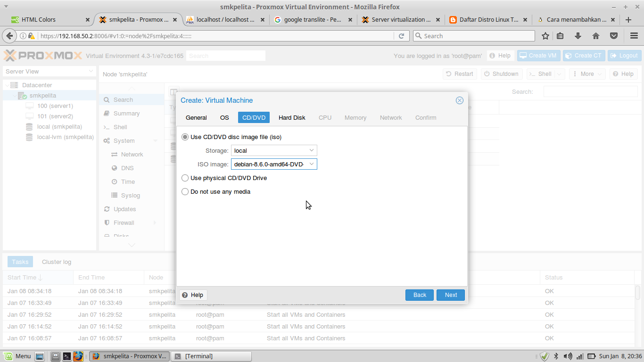
Task: Open the node Shell button
Action: click(x=540, y=74)
